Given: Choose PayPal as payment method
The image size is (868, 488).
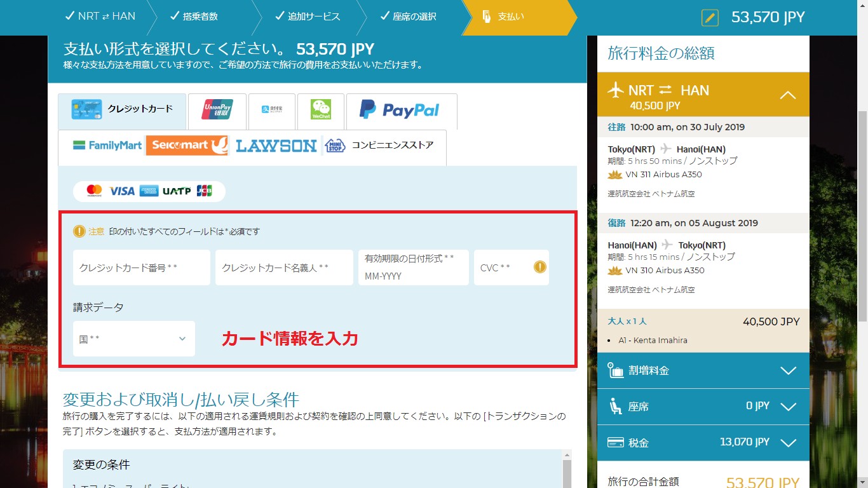Looking at the screenshot, I should 401,111.
